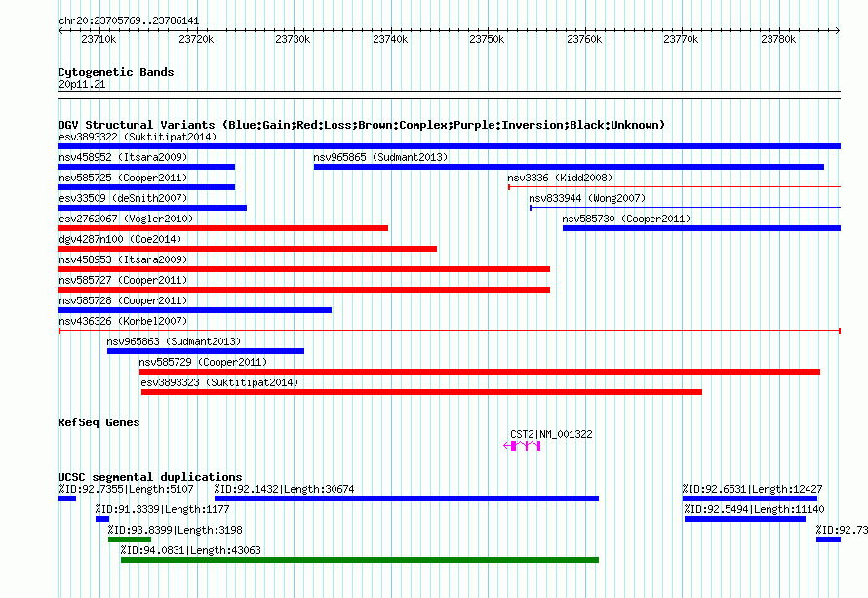Click the 23710k ruler label
The width and height of the screenshot is (868, 598).
[99, 39]
